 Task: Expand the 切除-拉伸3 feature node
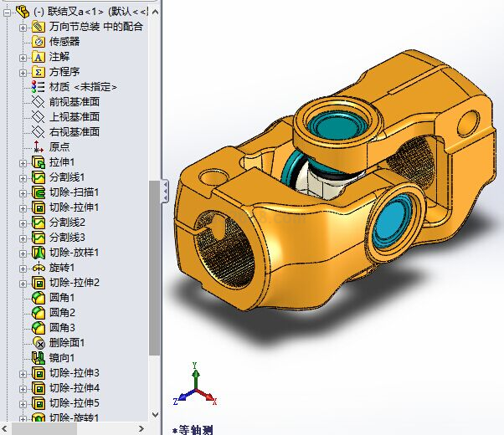click(x=23, y=373)
